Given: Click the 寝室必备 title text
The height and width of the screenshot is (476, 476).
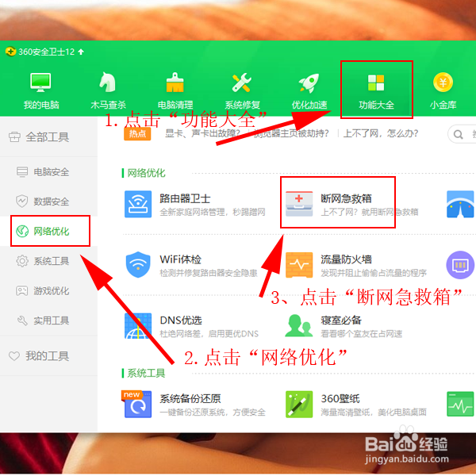Looking at the screenshot, I should coord(341,320).
